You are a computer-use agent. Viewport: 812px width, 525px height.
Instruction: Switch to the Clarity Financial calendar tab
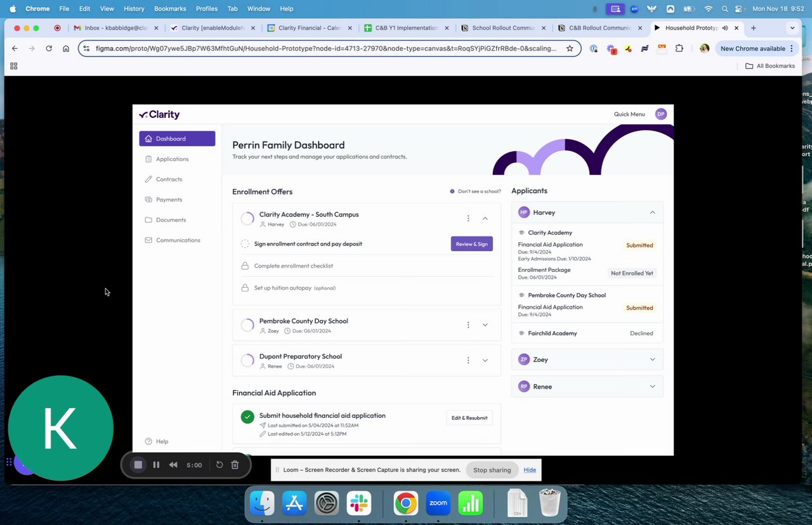coord(308,28)
